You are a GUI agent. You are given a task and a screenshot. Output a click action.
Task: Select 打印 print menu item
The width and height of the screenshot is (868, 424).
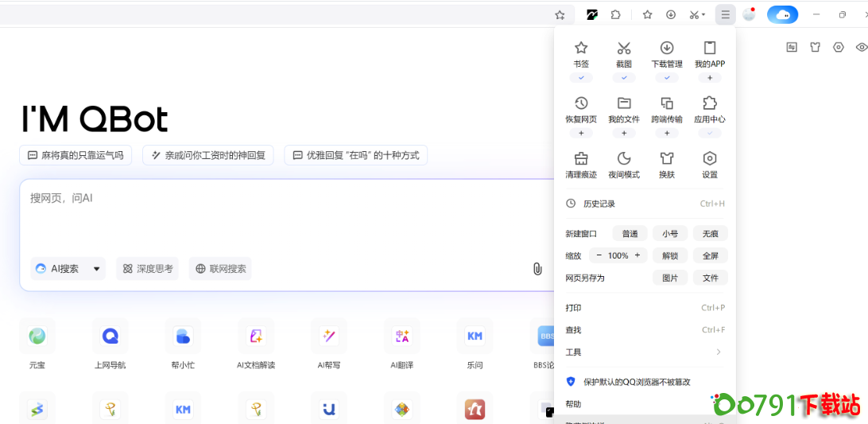573,308
